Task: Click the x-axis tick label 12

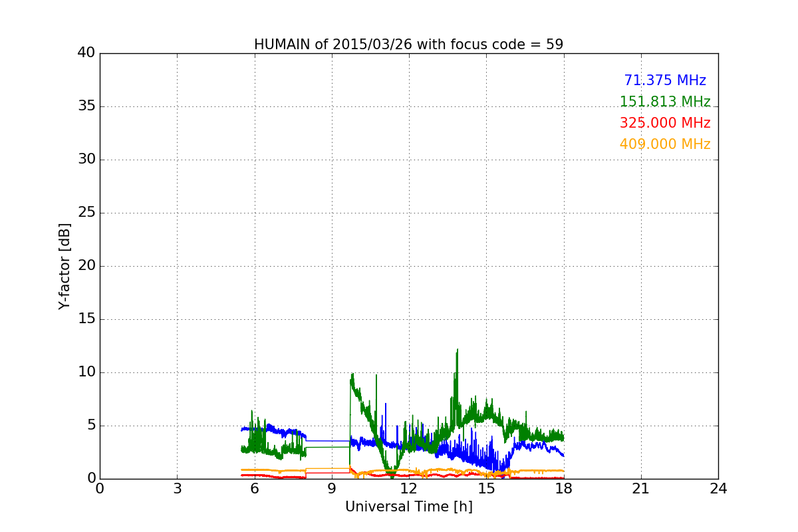Action: 409,489
